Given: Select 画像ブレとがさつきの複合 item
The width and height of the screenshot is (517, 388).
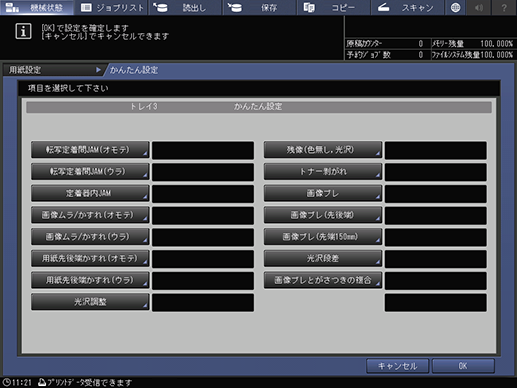Looking at the screenshot, I should coord(323,280).
